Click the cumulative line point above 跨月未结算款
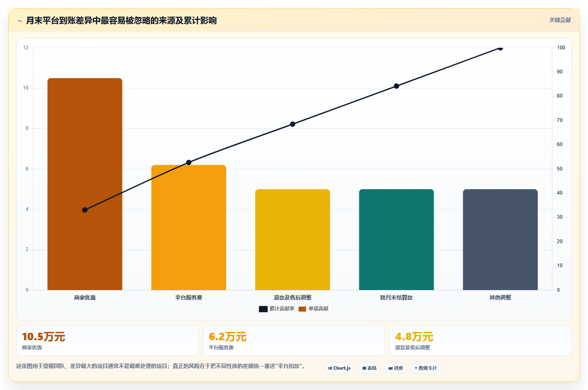The height and width of the screenshot is (390, 588). (396, 86)
